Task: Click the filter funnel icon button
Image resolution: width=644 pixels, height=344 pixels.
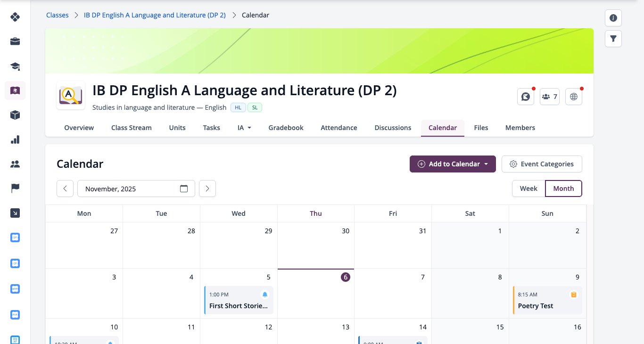Action: (613, 39)
